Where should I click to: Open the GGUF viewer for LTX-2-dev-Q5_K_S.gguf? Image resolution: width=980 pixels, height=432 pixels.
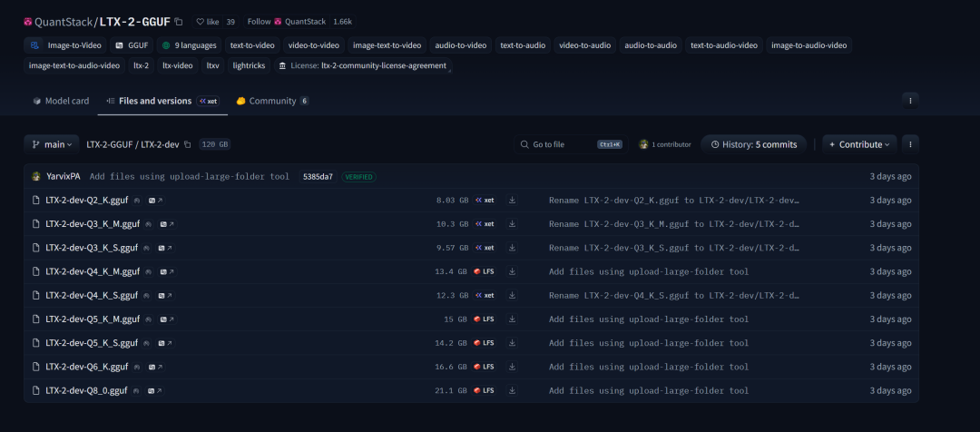pyautogui.click(x=165, y=343)
